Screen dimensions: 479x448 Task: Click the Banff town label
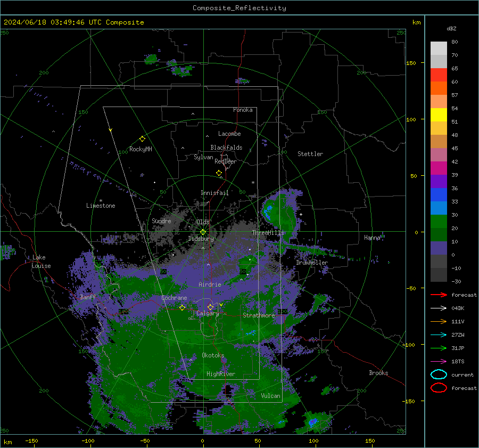pyautogui.click(x=88, y=297)
